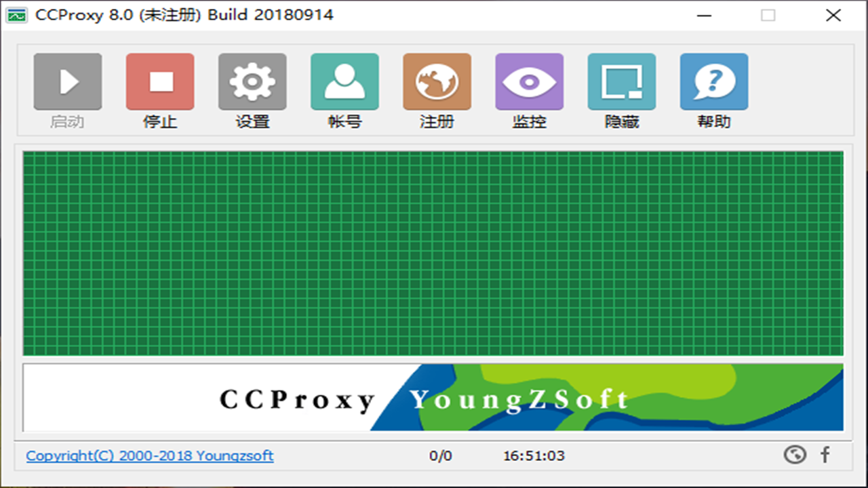
Task: Start the proxy service with 启动 button
Action: (67, 80)
